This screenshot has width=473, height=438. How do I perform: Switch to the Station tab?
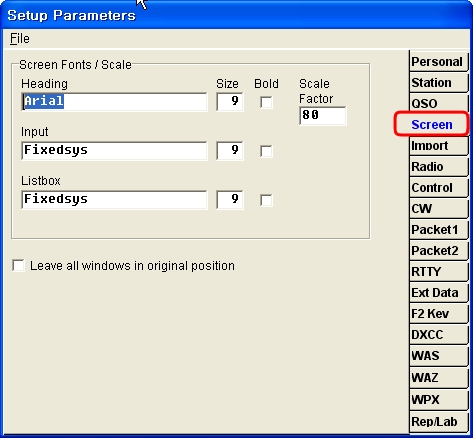click(x=439, y=83)
